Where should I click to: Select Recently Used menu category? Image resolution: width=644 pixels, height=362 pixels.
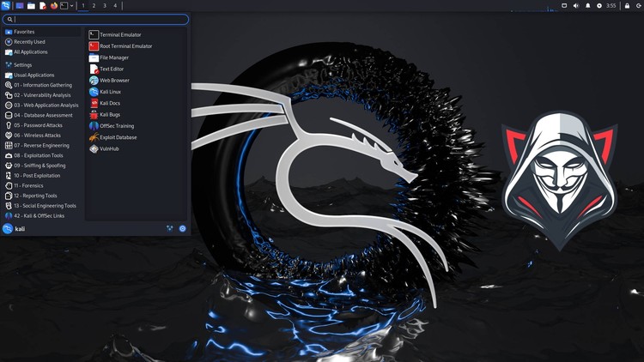tap(29, 41)
